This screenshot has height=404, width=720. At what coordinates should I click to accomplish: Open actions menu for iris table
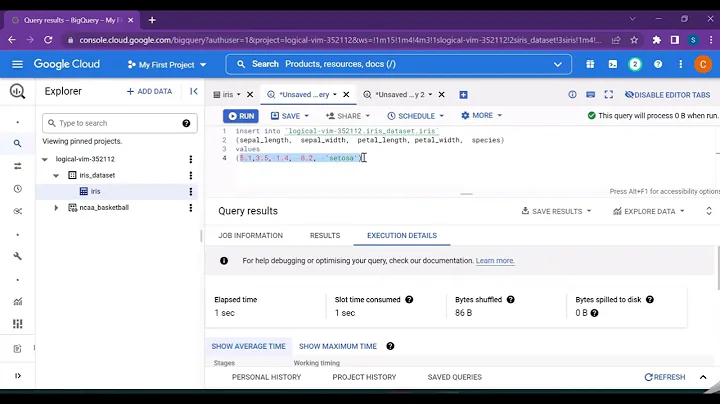[x=191, y=191]
